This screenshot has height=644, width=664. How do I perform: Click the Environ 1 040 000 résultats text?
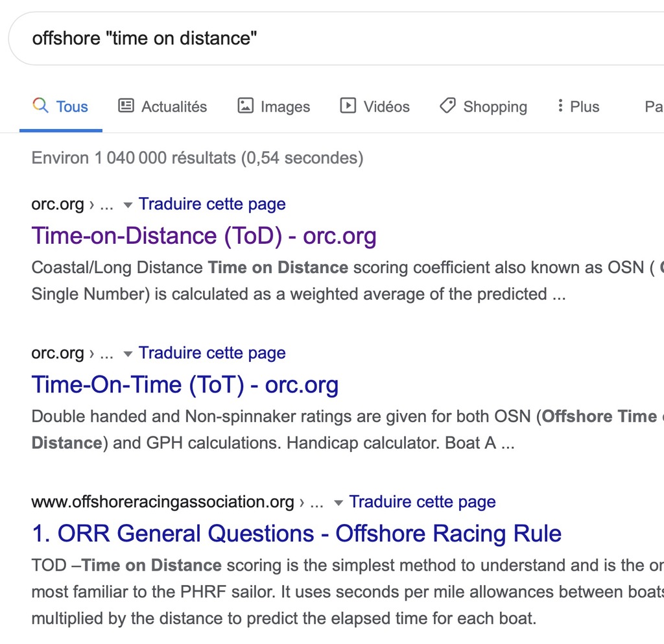(197, 158)
